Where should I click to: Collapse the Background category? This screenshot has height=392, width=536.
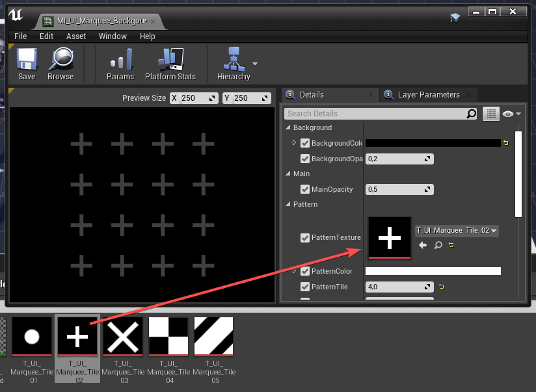click(288, 127)
